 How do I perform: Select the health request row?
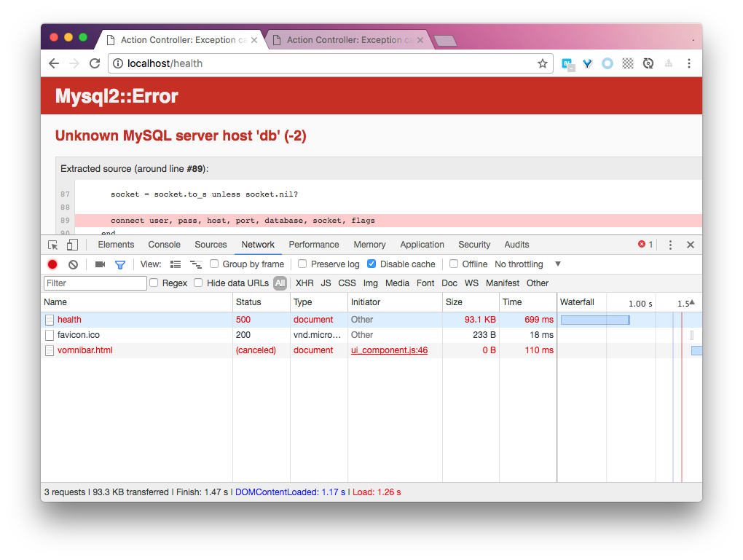point(371,320)
